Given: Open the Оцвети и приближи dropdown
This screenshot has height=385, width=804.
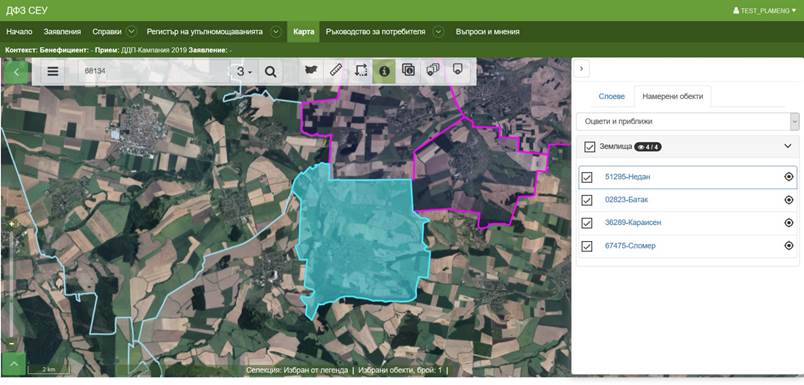Looking at the screenshot, I should coord(688,121).
